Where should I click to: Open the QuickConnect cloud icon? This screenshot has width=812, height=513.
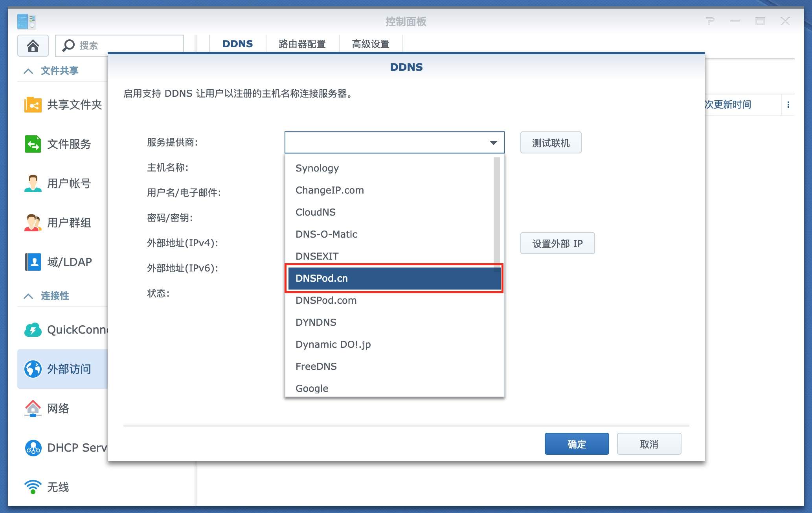33,330
